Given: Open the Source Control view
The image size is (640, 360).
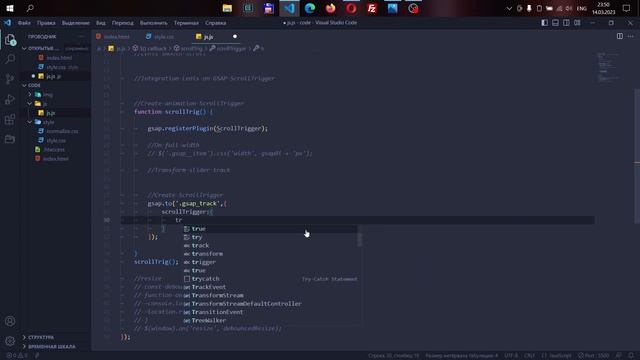Looking at the screenshot, I should pos(10,79).
